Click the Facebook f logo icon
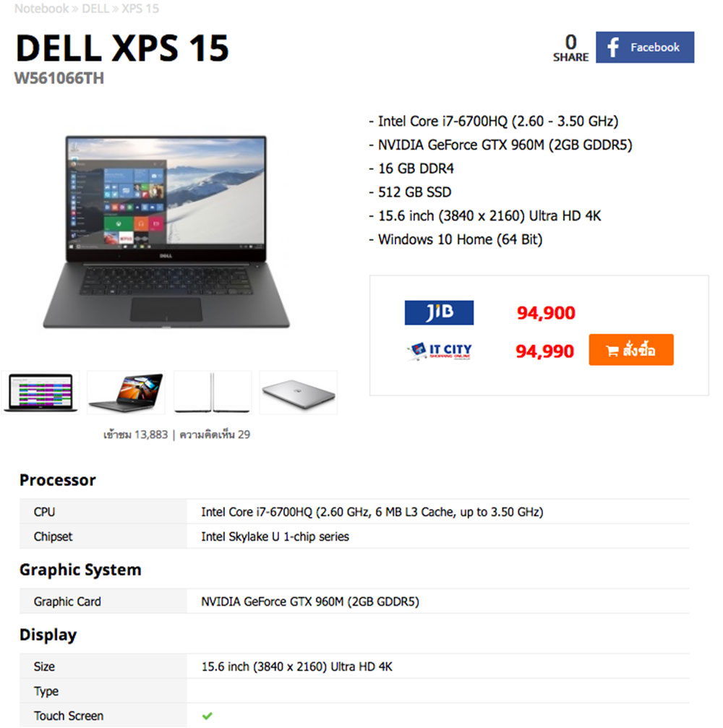Image resolution: width=723 pixels, height=728 pixels. click(x=613, y=48)
